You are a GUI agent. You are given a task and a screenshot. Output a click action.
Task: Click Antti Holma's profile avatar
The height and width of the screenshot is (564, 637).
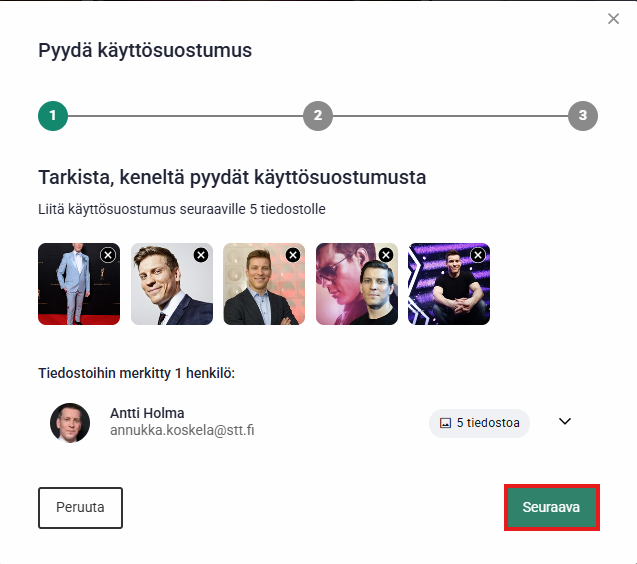pos(70,422)
